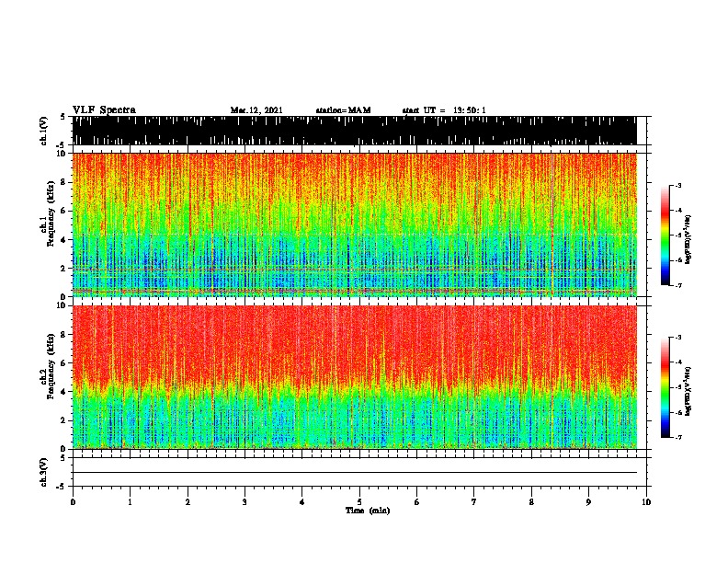Click the "-7" label on ch.2 color bar
728x563 pixels.
(677, 437)
